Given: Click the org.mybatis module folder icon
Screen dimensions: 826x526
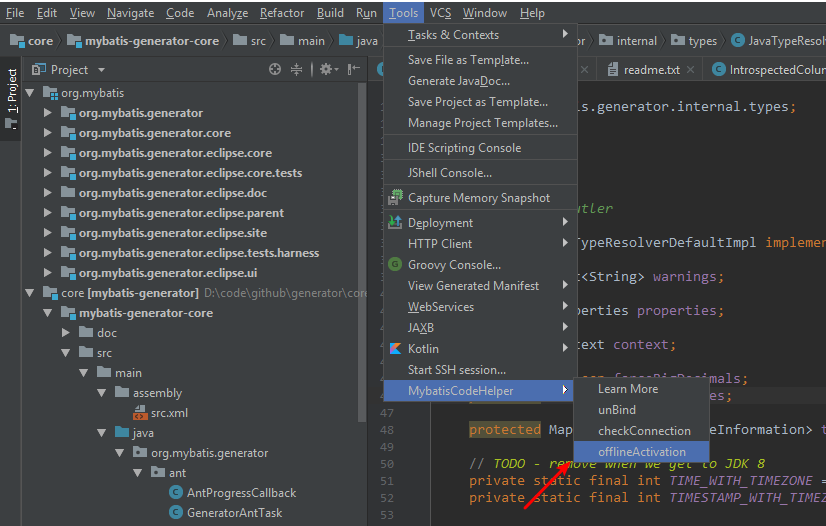Looking at the screenshot, I should point(50,93).
